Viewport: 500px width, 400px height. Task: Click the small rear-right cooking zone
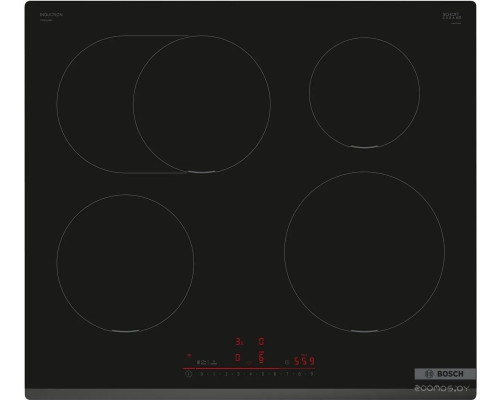[x=364, y=92]
